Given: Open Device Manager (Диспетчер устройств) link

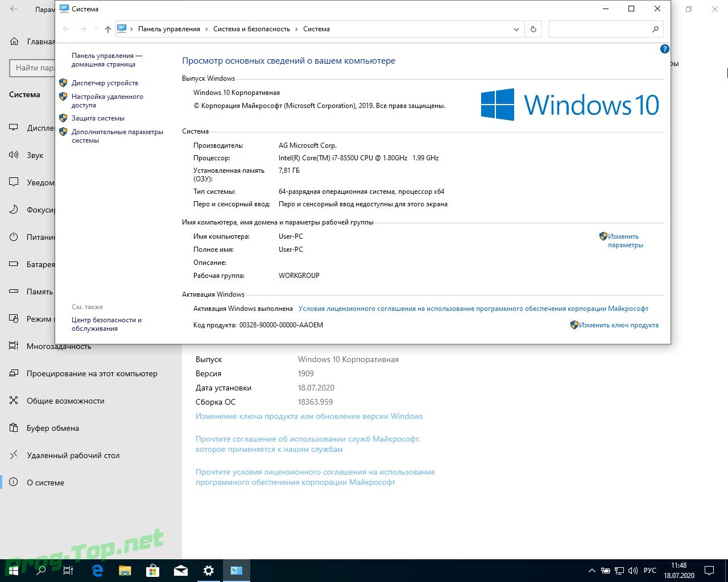Looking at the screenshot, I should click(x=105, y=83).
